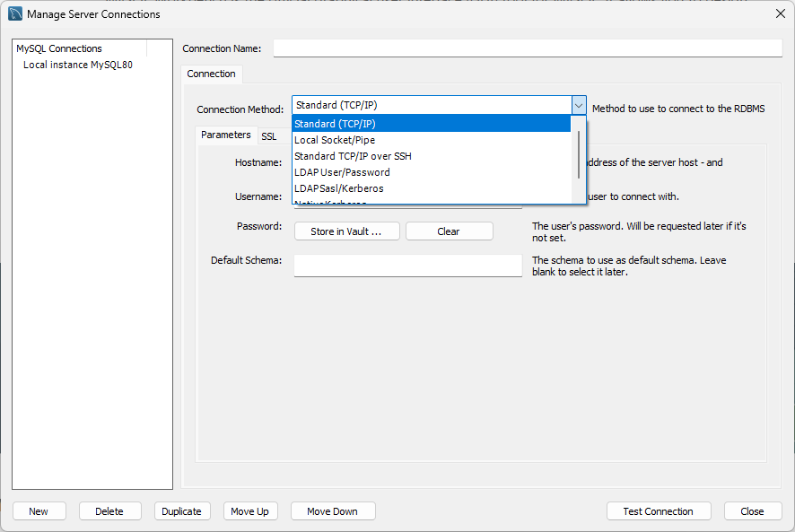Open the Parameters tab

[226, 135]
